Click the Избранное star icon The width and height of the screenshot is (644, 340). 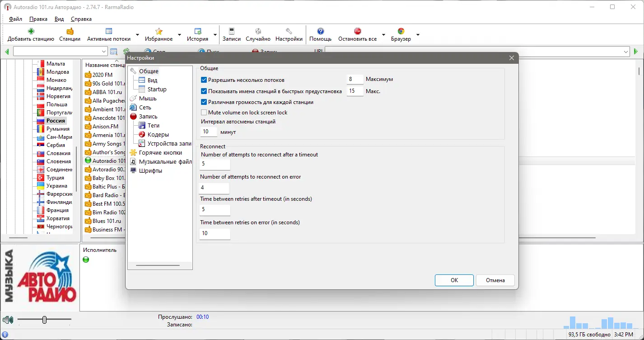tap(159, 32)
